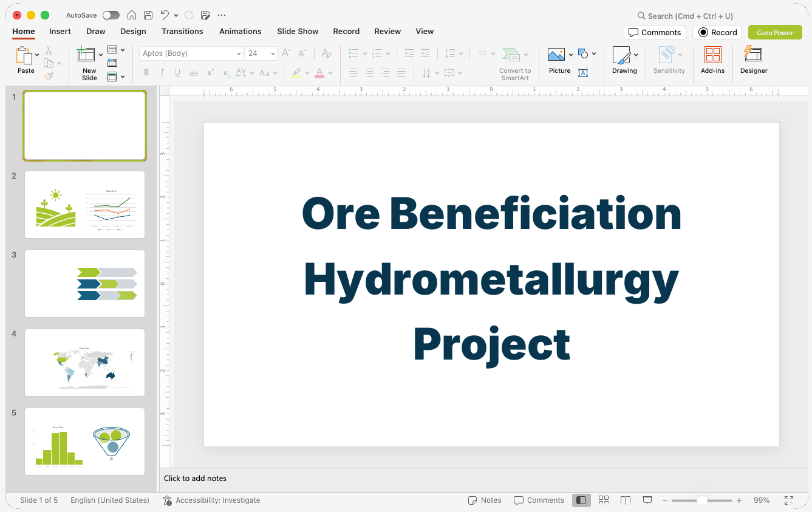Justify the text alignment
Image resolution: width=812 pixels, height=512 pixels.
pos(401,73)
